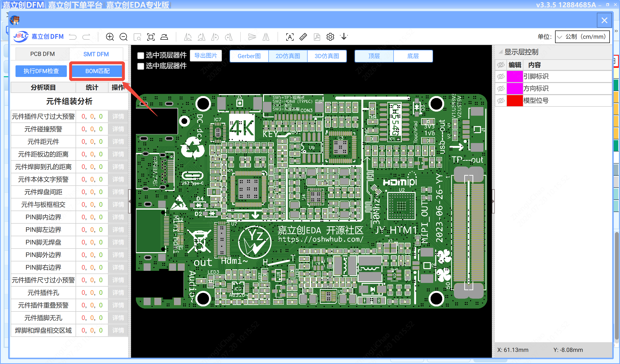
Task: Click the undo arrow in the DFM toolbar
Action: [x=73, y=37]
